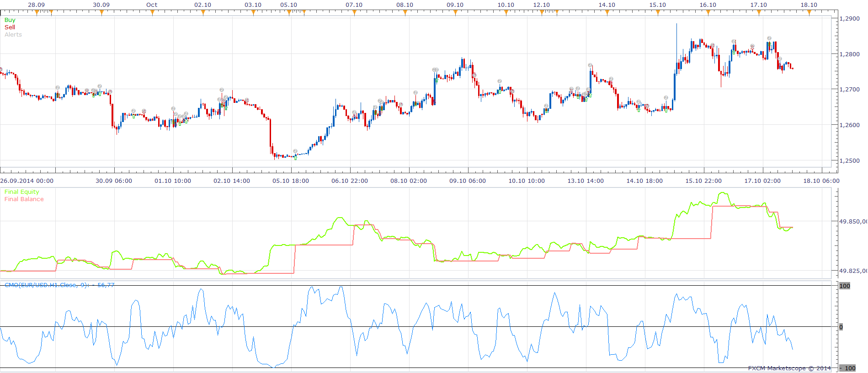Viewport: 868px width, 373px height.
Task: Click the orange day marker under 10.10
Action: click(506, 13)
